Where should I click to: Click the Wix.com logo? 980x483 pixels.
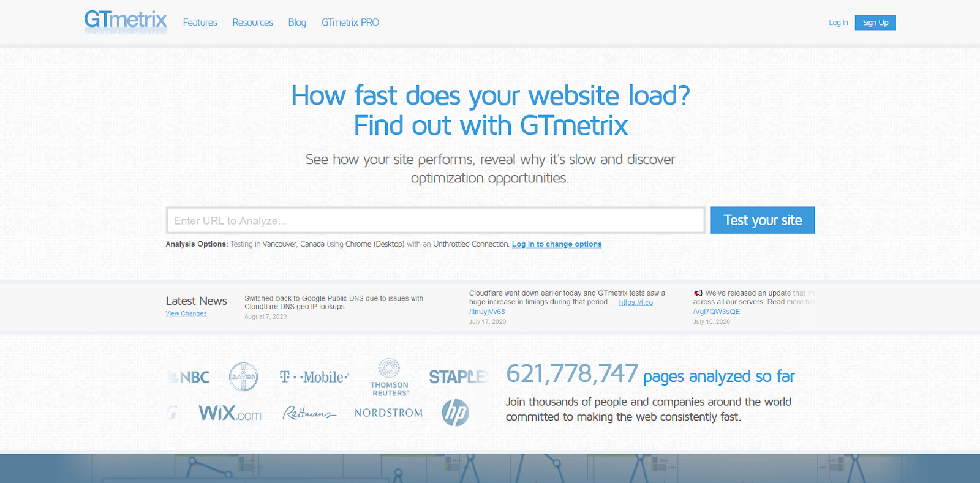click(230, 413)
